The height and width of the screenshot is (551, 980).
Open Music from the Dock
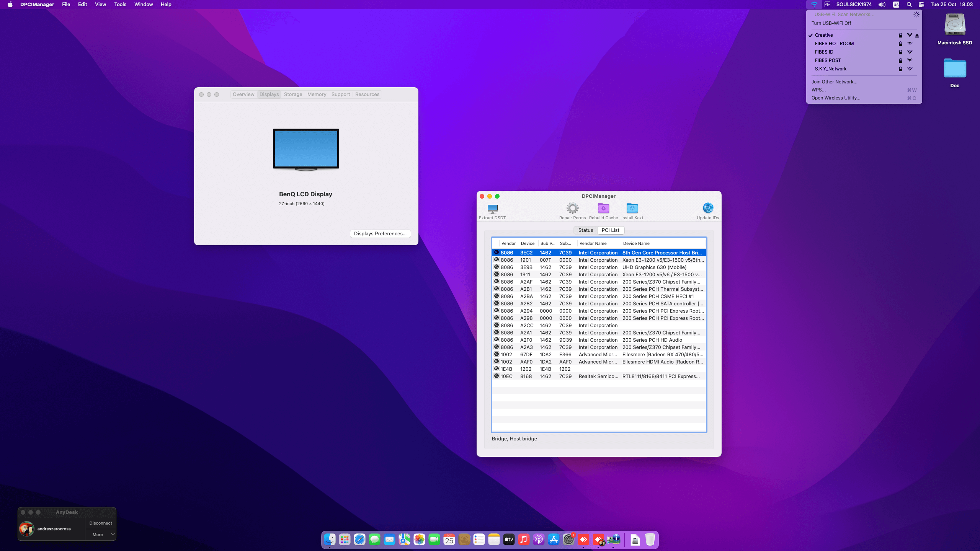[524, 540]
